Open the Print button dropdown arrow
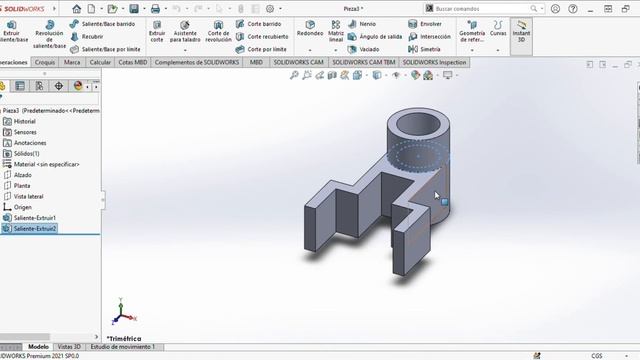The height and width of the screenshot is (360, 640). pyautogui.click(x=165, y=9)
